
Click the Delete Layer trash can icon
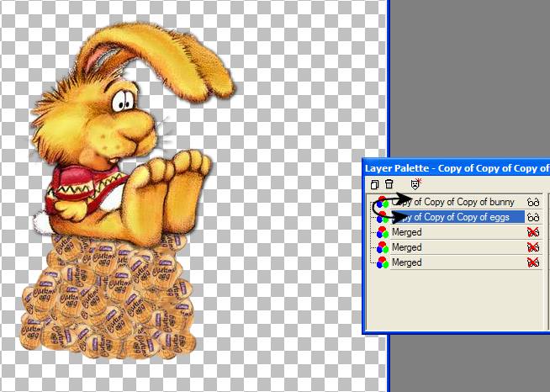389,184
